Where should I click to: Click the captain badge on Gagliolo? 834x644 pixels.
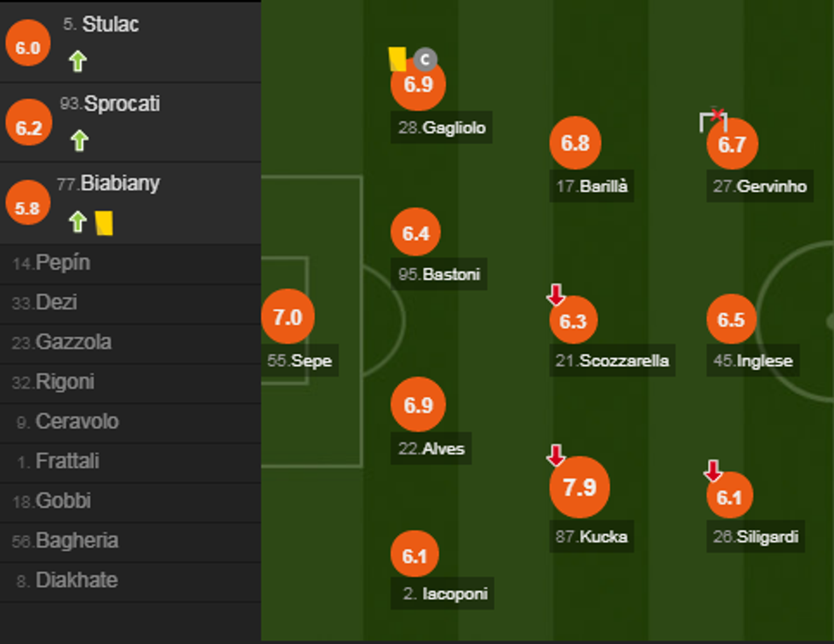click(425, 60)
